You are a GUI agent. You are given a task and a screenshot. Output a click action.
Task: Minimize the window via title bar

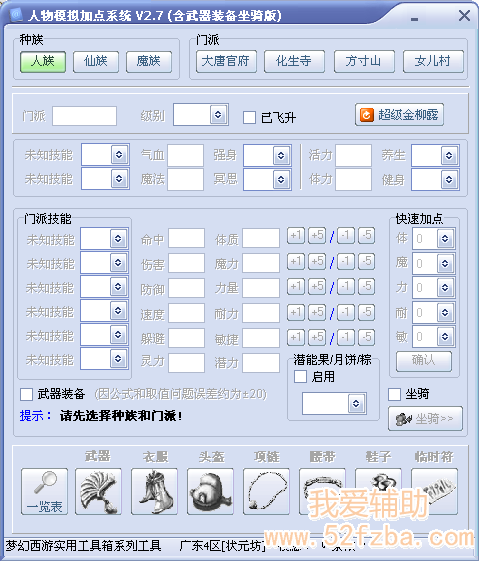415,19
